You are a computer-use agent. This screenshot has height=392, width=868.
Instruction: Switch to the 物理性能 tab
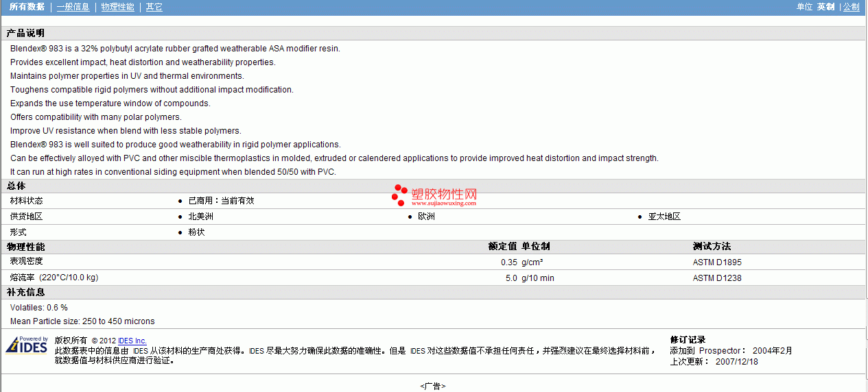click(x=118, y=7)
